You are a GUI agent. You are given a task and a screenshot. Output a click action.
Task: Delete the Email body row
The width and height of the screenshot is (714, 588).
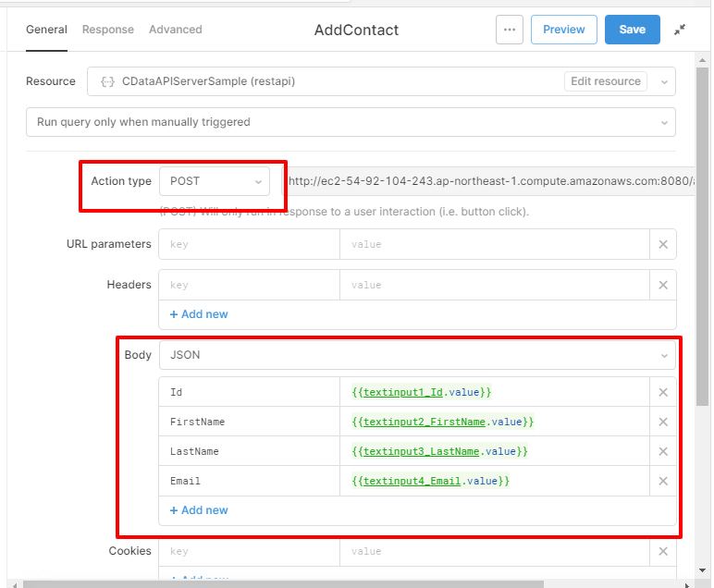coord(663,481)
